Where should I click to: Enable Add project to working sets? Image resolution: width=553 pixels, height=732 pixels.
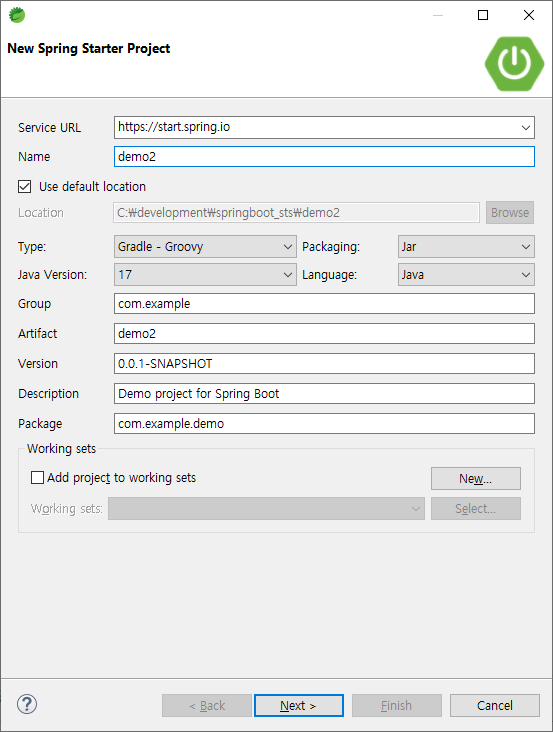[x=37, y=478]
